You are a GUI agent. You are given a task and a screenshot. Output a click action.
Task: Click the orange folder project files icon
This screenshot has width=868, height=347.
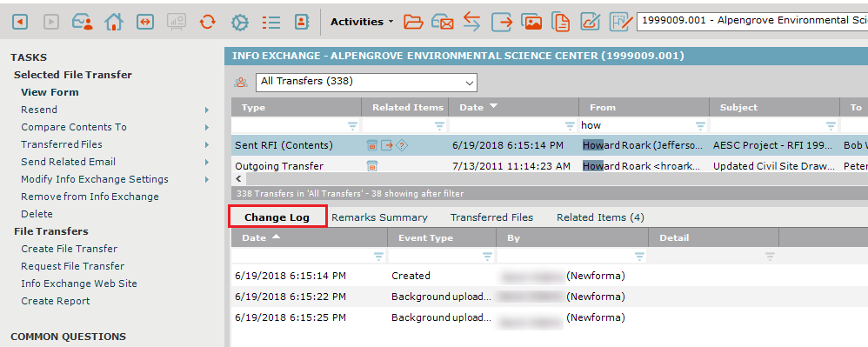coord(413,22)
